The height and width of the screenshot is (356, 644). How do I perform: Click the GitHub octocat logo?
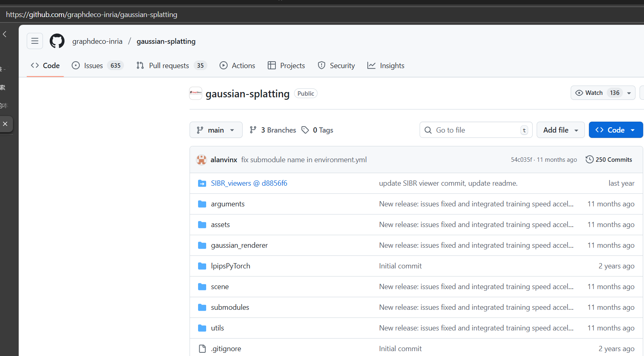coord(57,41)
